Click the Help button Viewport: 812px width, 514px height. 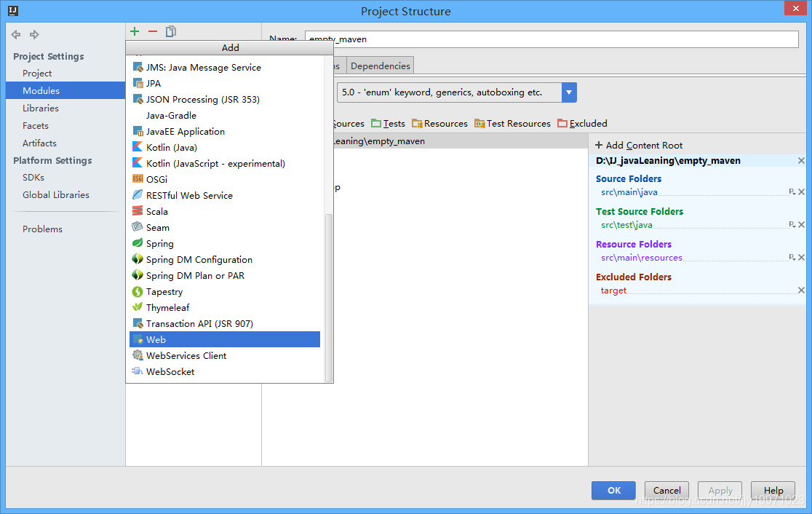pyautogui.click(x=773, y=490)
